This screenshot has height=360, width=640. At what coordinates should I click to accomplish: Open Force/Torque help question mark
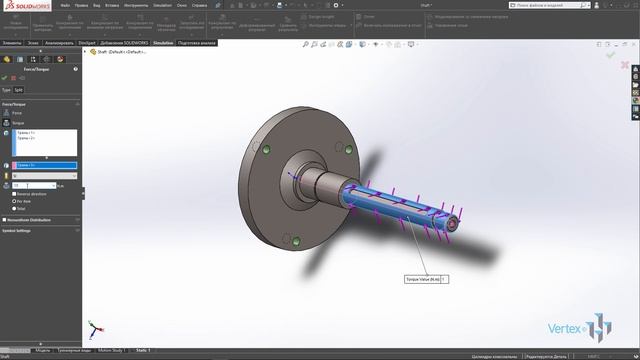76,69
